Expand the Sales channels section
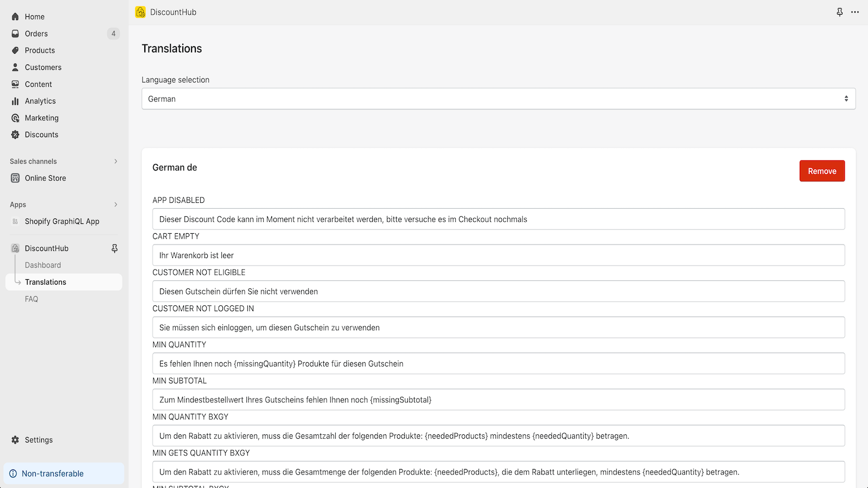Viewport: 868px width, 488px height. [x=116, y=161]
